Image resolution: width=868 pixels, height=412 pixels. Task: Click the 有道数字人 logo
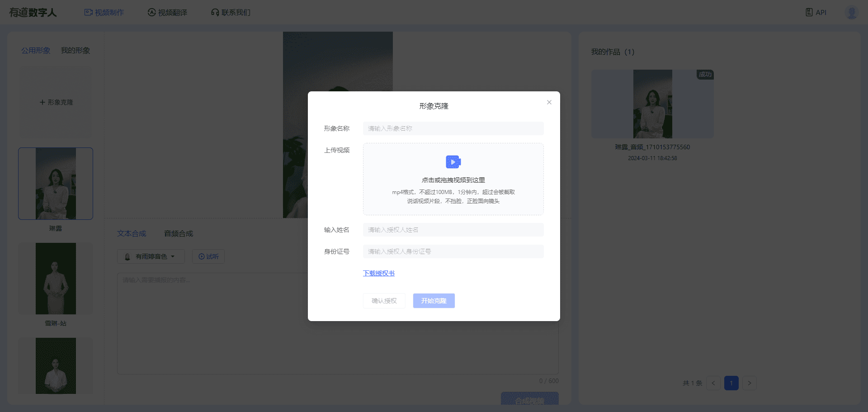(33, 12)
